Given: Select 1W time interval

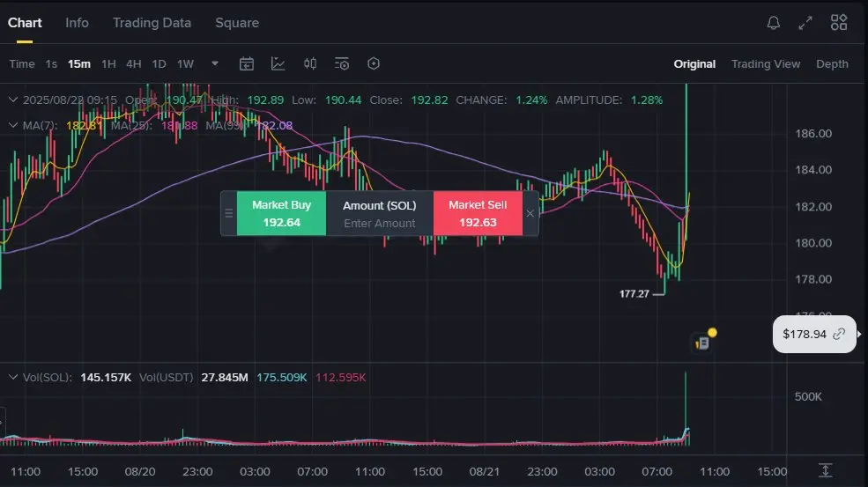Looking at the screenshot, I should 185,63.
